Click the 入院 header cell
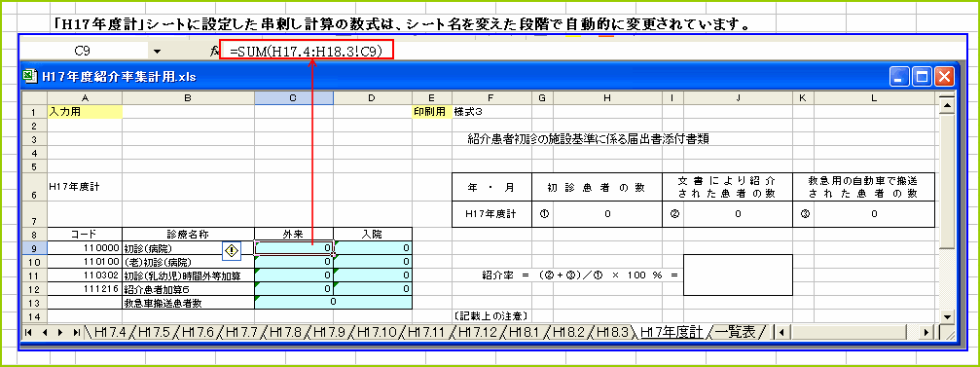Image resolution: width=980 pixels, height=367 pixels. [373, 235]
